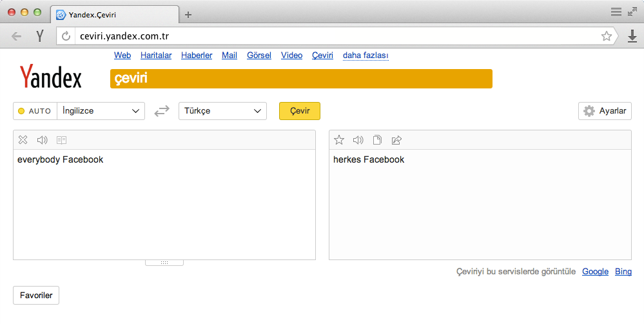Open Çeviri from the services bar
644x324 pixels.
(x=322, y=55)
